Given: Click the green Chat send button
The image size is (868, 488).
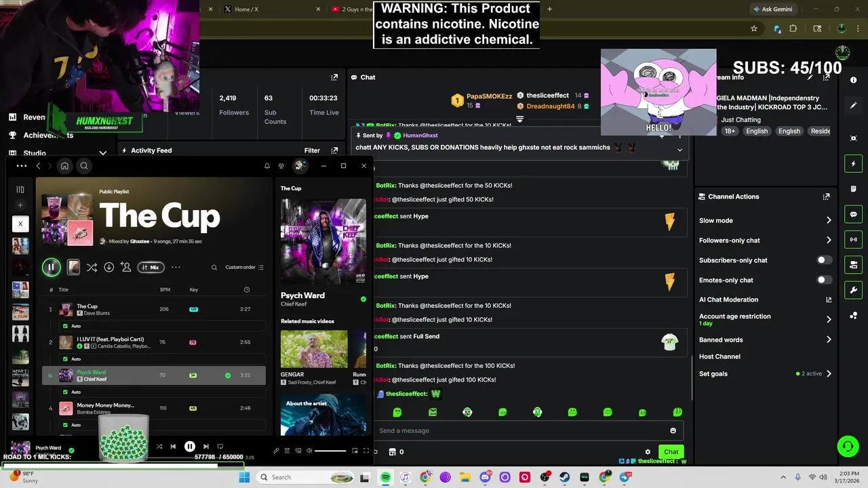Looking at the screenshot, I should tap(671, 451).
